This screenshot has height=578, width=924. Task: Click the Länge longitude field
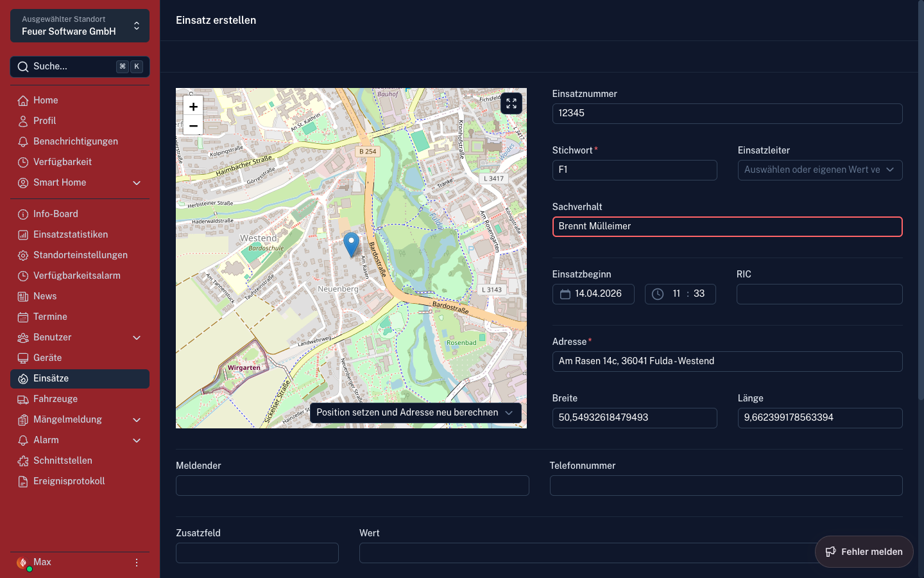coord(820,418)
